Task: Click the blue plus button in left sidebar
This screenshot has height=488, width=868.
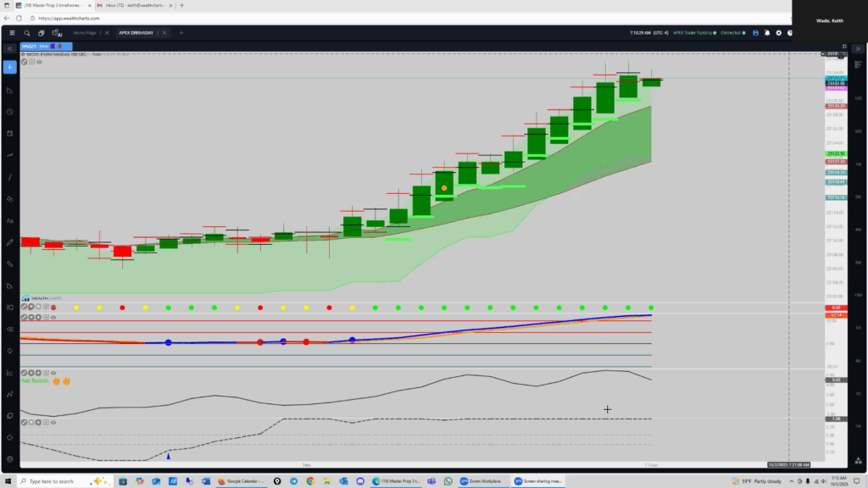Action: click(x=9, y=67)
